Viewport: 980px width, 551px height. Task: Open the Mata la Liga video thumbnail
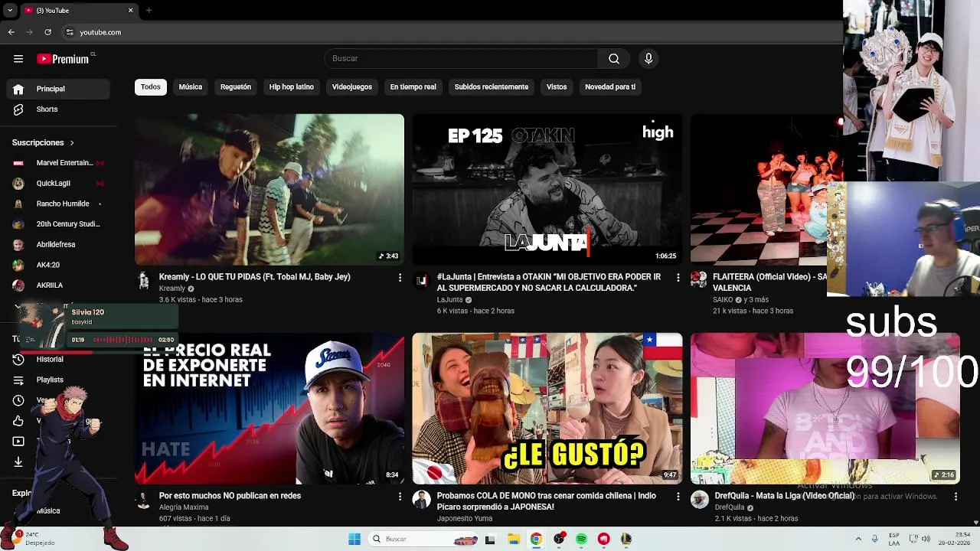(825, 408)
